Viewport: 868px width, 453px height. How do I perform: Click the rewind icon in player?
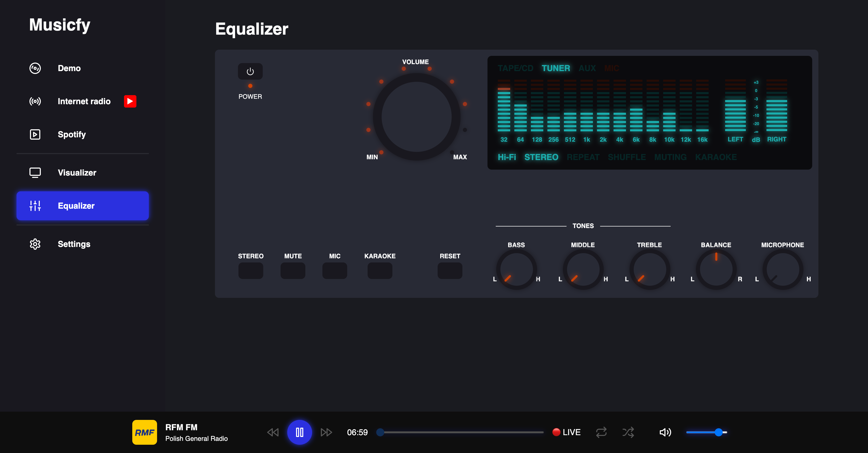[273, 432]
